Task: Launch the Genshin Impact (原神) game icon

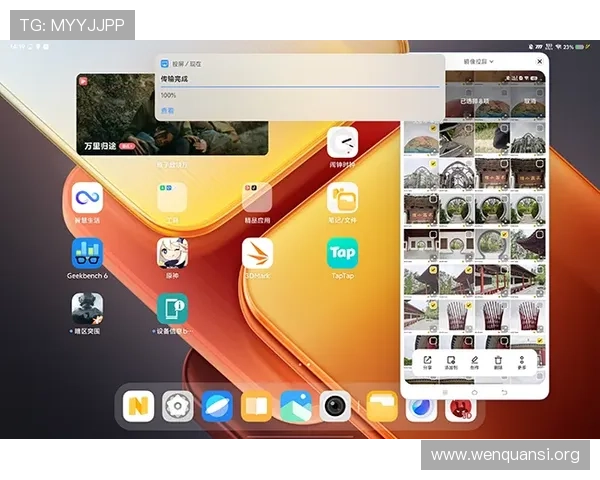Action: 172,253
